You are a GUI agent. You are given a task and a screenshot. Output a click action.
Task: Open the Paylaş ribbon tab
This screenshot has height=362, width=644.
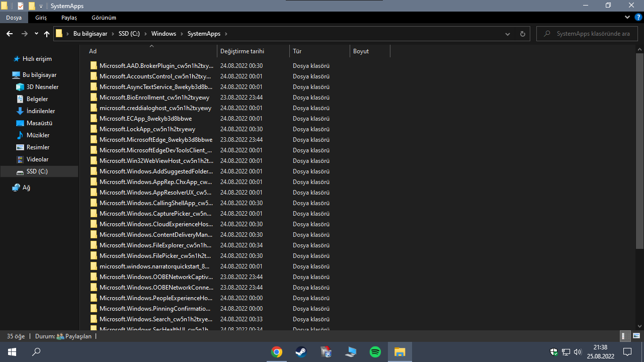click(x=69, y=18)
